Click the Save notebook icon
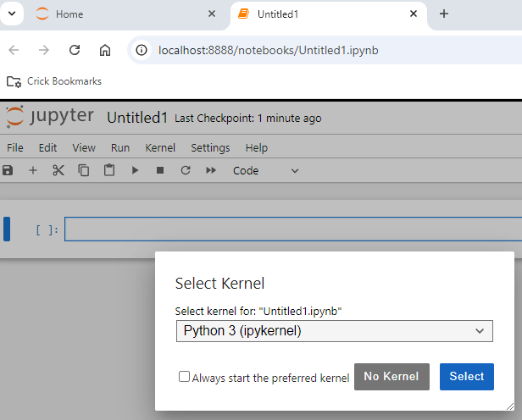 [x=8, y=170]
